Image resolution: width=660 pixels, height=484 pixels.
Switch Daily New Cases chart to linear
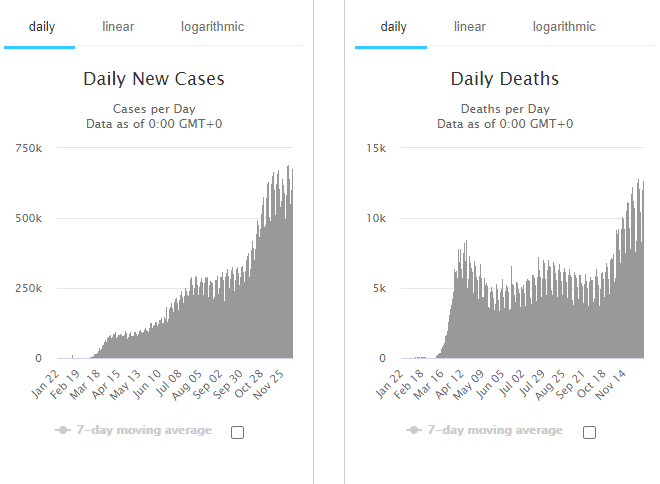tap(118, 27)
